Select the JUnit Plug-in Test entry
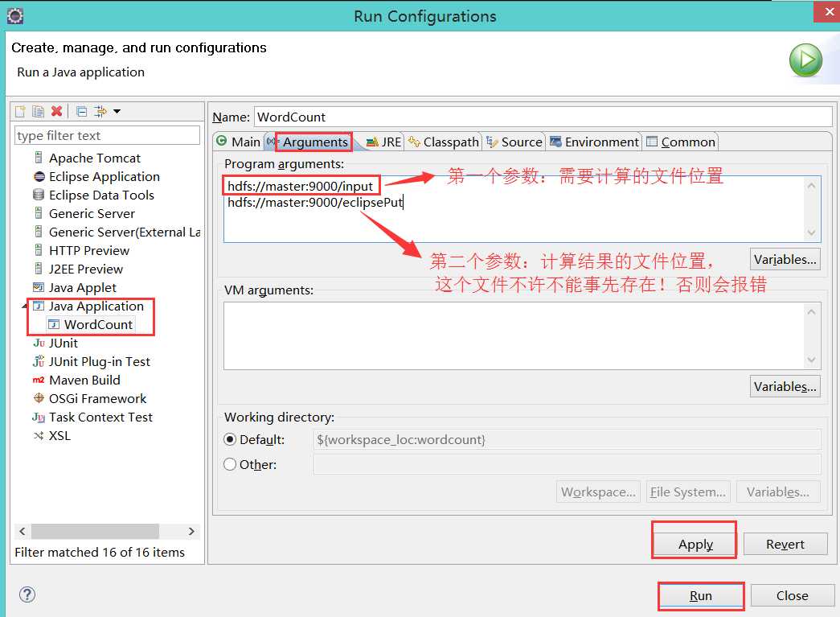Screen dimensions: 840x617 (x=100, y=361)
